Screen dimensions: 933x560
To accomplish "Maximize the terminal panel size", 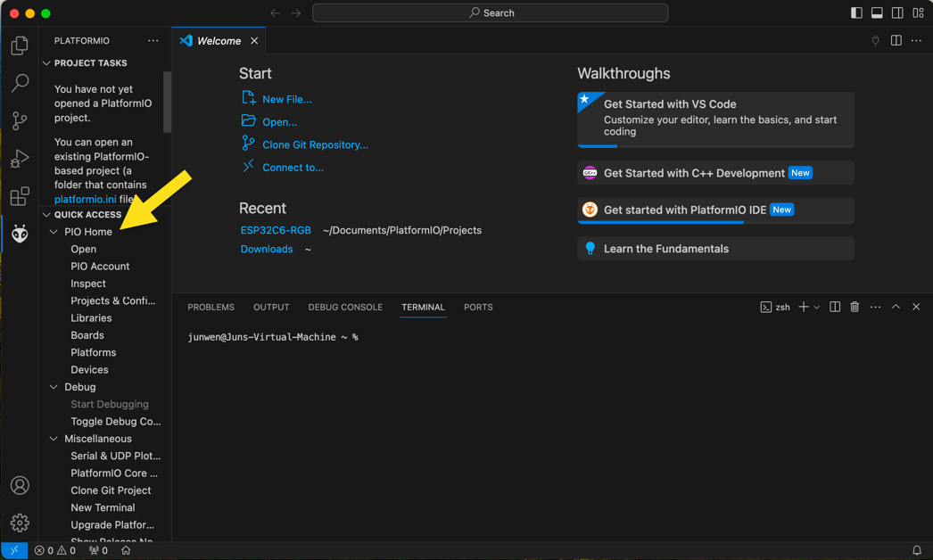I will [896, 307].
